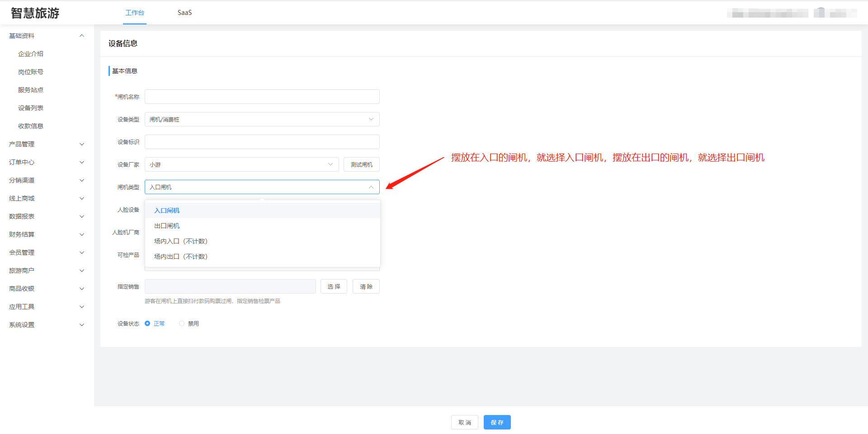Open the 设备厂家 dropdown showing 小游
Image resolution: width=868 pixels, height=434 pixels.
point(241,164)
